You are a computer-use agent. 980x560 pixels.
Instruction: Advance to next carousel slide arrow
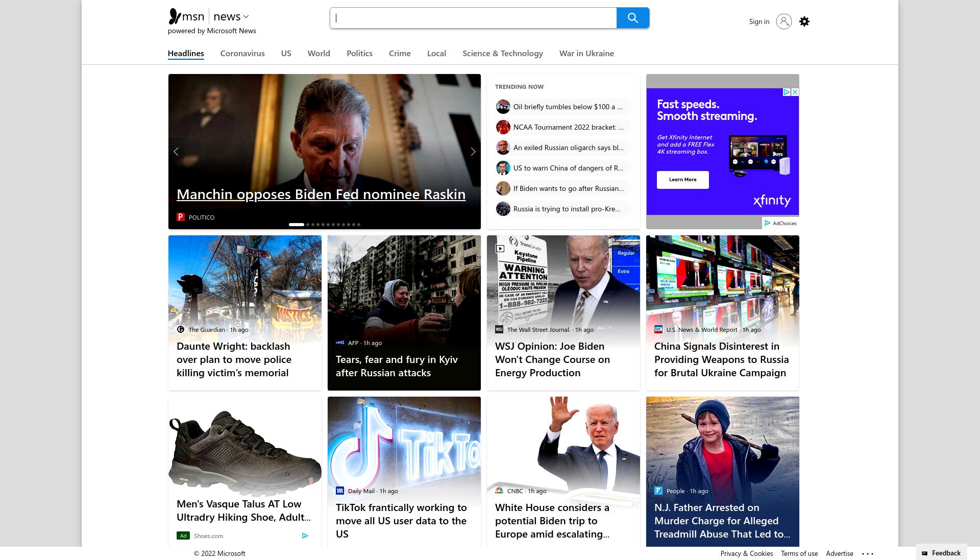[473, 152]
